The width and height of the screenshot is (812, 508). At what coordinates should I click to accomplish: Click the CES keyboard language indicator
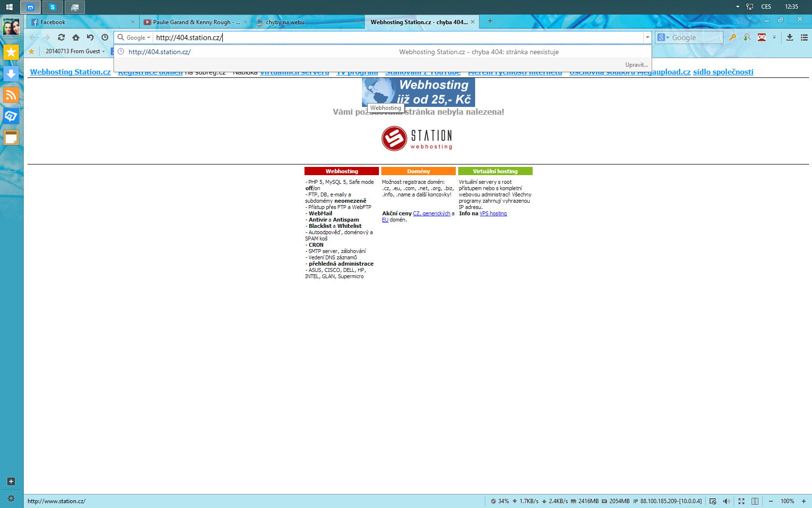click(766, 7)
